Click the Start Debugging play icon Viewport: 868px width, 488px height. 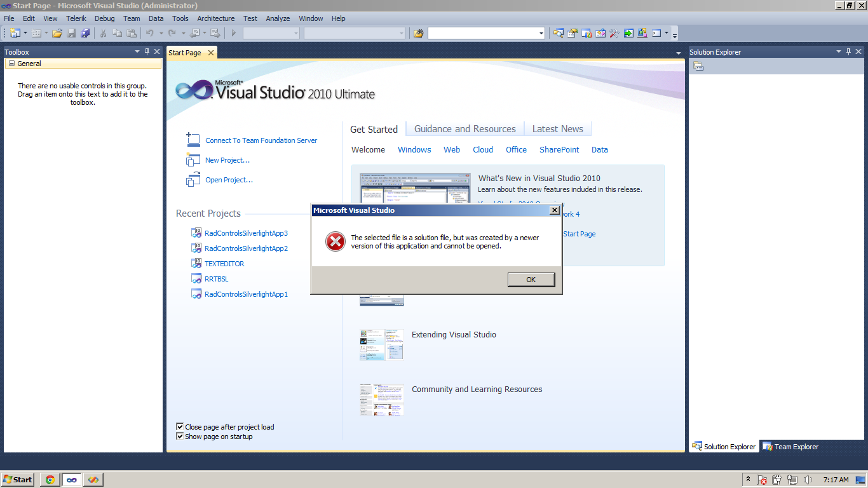[234, 33]
